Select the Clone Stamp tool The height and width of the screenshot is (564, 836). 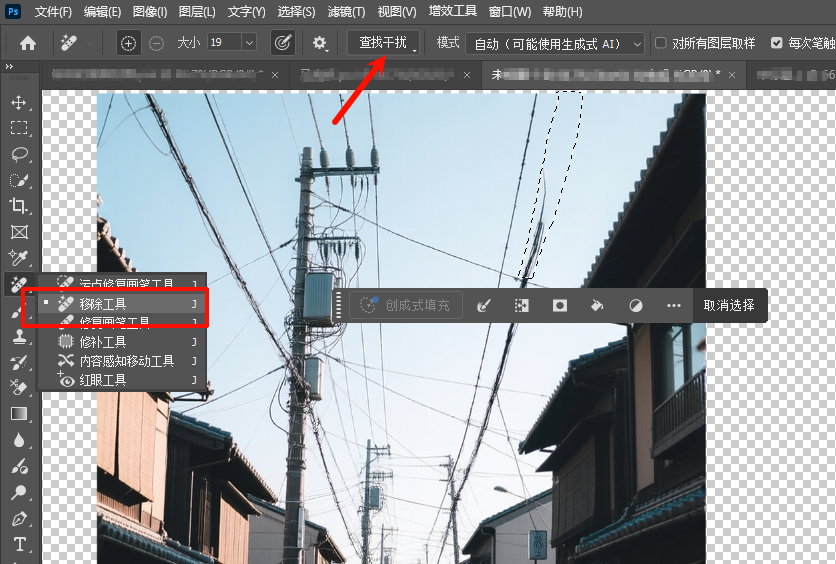[x=19, y=336]
